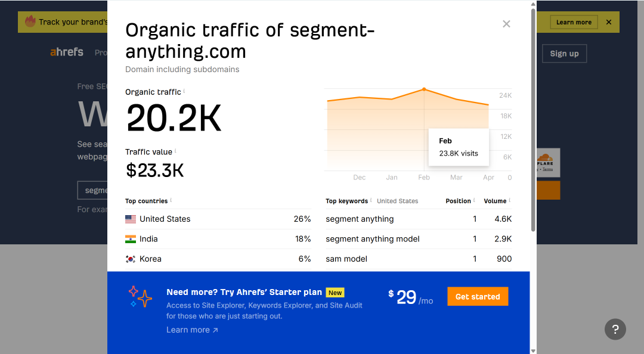Click the Traffic value info icon
Image resolution: width=644 pixels, height=354 pixels.
pos(175,151)
